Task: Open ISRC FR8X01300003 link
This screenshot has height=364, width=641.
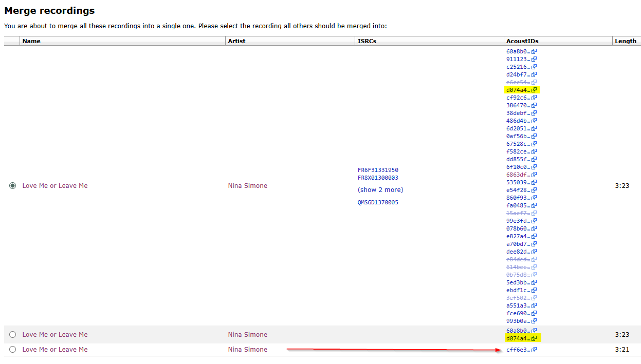Action: 378,178
